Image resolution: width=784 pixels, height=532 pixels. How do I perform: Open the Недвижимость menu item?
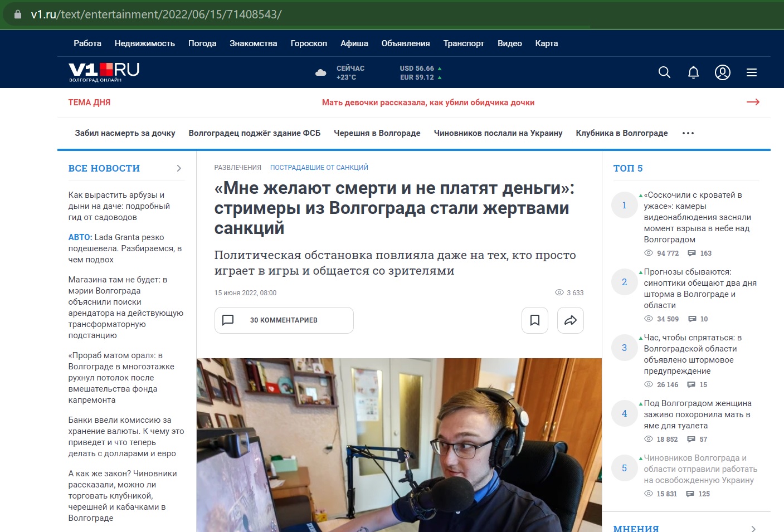[144, 43]
